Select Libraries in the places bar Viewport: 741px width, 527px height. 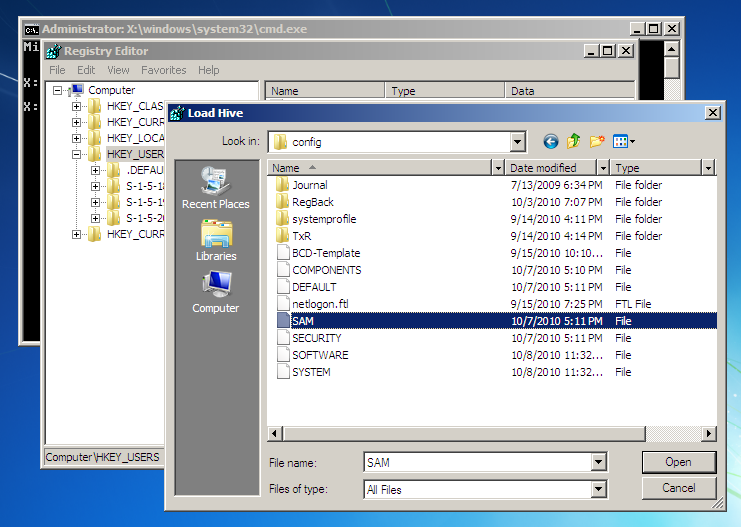[x=215, y=240]
